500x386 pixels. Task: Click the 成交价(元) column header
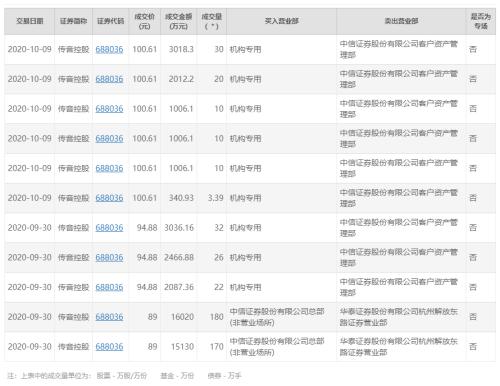point(145,21)
